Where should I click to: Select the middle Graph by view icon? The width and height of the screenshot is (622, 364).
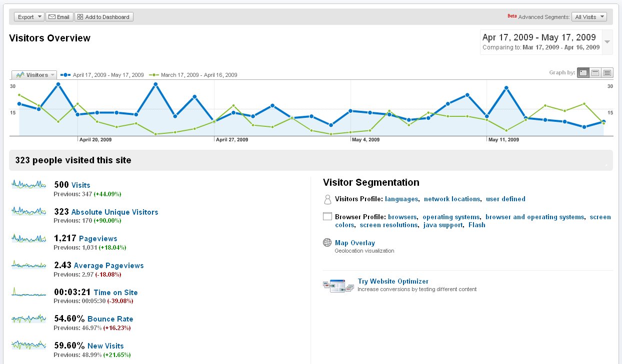point(595,73)
